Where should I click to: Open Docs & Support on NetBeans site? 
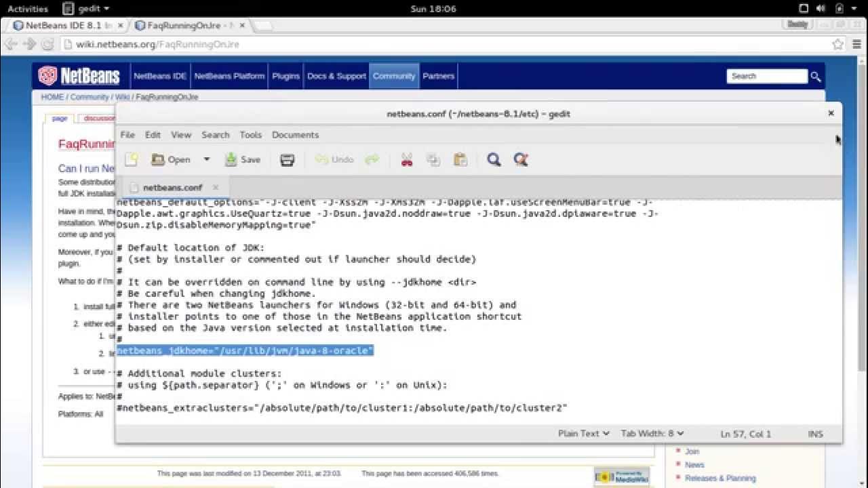tap(336, 76)
